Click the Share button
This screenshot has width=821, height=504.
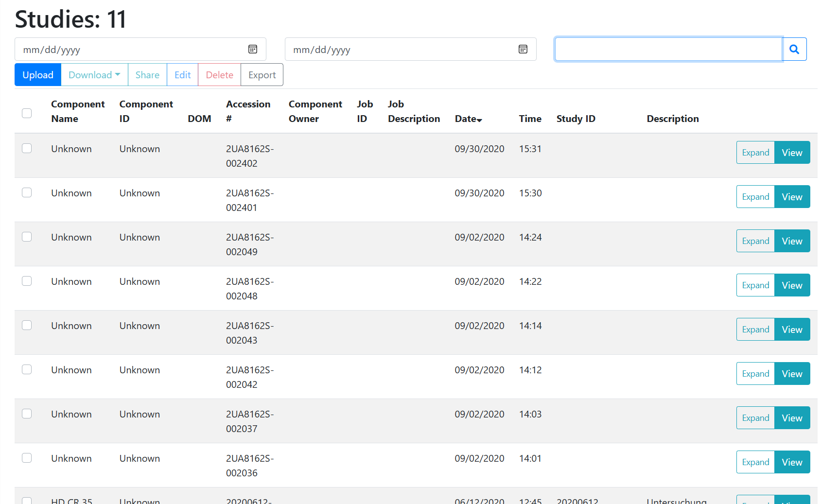[x=147, y=75]
